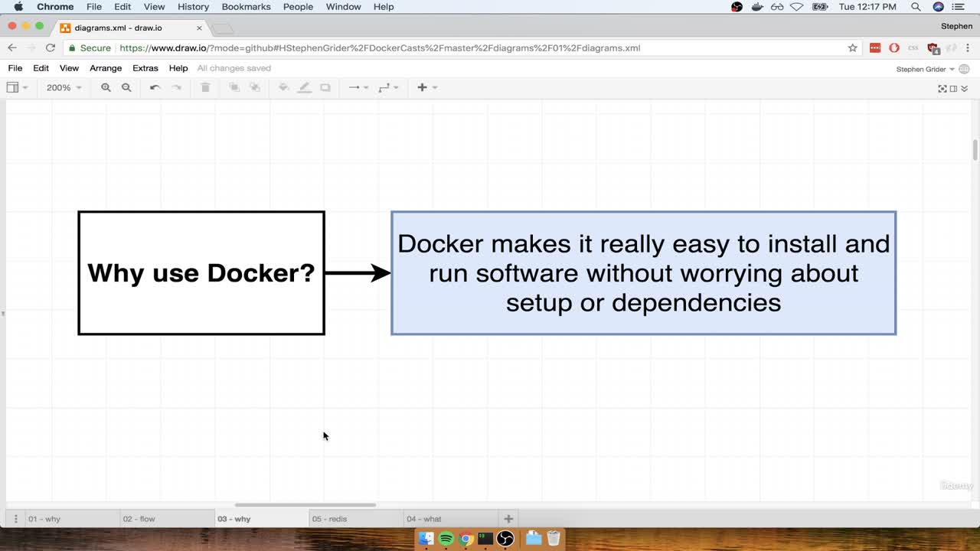Click the Secure site info label

90,47
